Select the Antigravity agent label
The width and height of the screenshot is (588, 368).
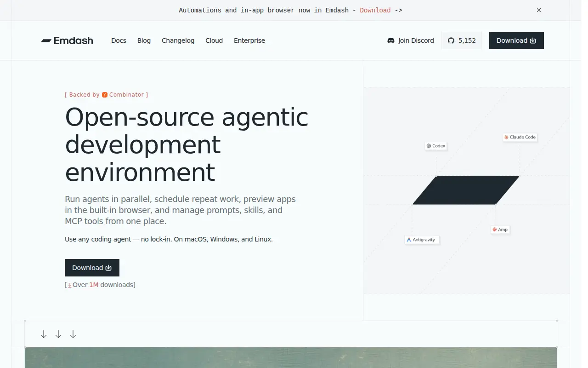pos(422,240)
